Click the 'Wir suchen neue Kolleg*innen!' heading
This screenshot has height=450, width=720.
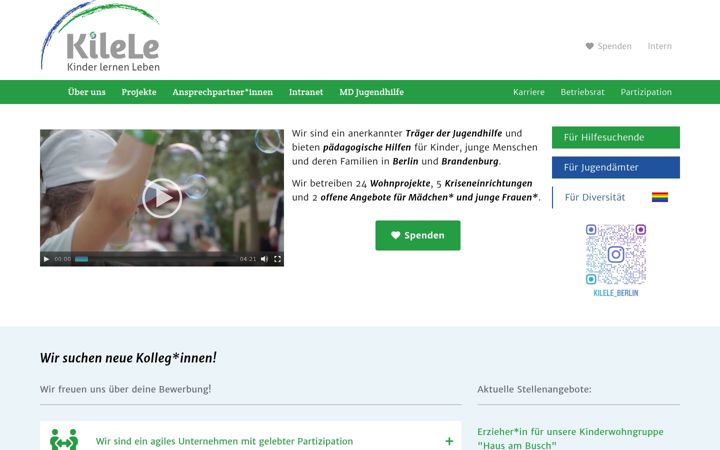point(128,358)
